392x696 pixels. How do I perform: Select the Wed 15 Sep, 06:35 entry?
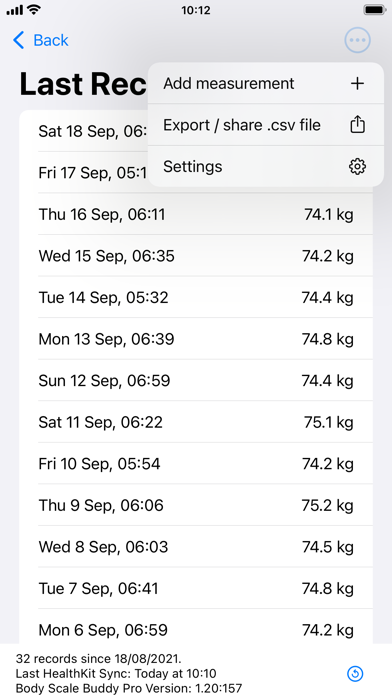[x=196, y=256]
